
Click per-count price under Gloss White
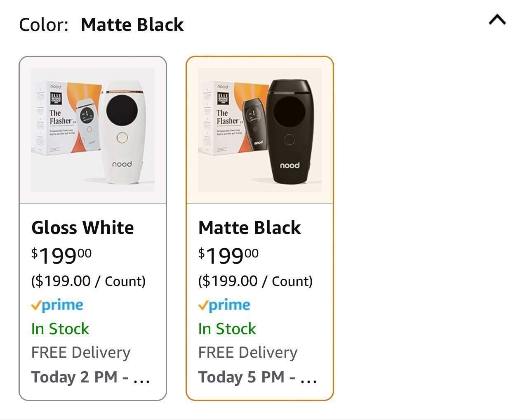89,281
